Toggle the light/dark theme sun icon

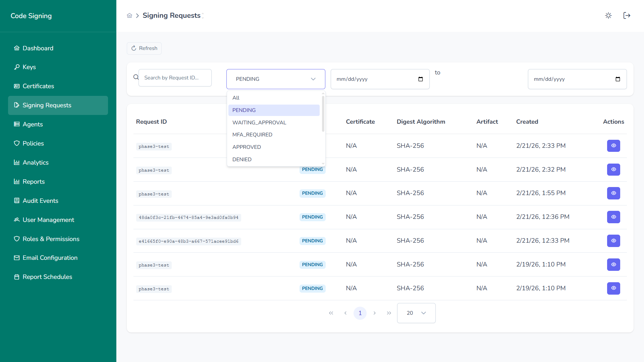click(x=608, y=16)
